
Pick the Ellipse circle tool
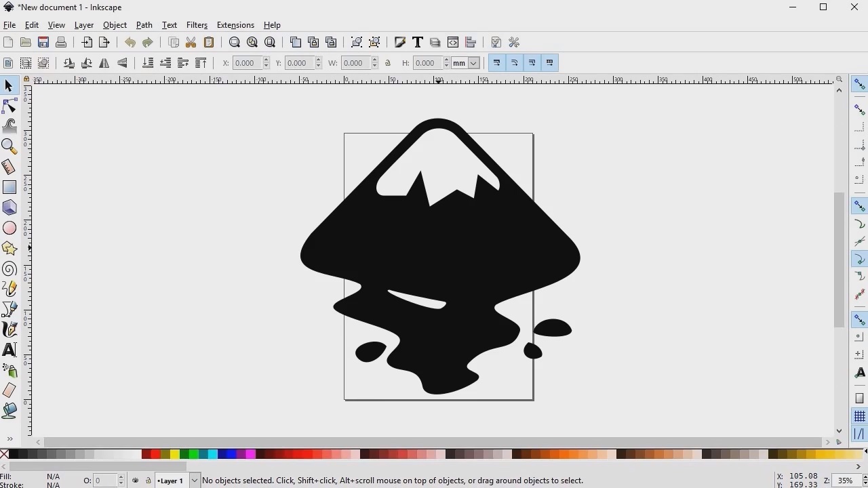(x=9, y=228)
